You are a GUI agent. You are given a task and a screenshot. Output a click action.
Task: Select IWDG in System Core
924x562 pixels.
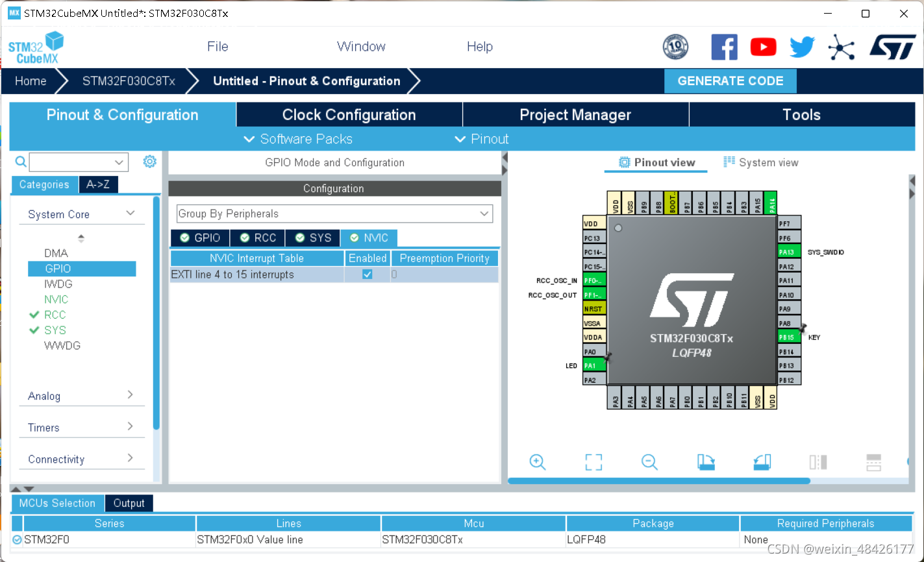pyautogui.click(x=58, y=284)
